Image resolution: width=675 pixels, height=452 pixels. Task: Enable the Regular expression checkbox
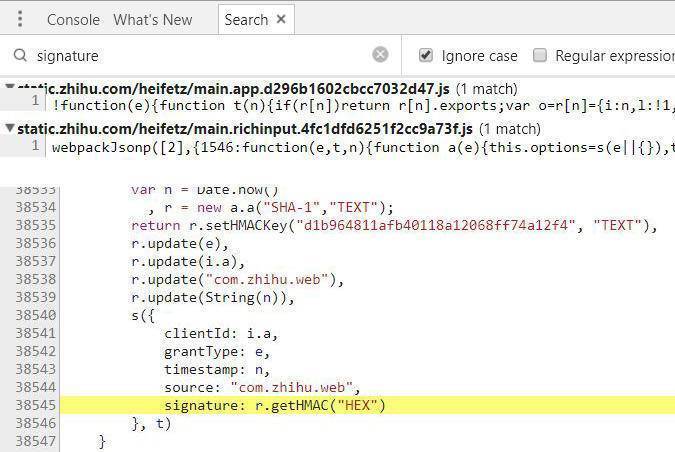click(x=540, y=55)
